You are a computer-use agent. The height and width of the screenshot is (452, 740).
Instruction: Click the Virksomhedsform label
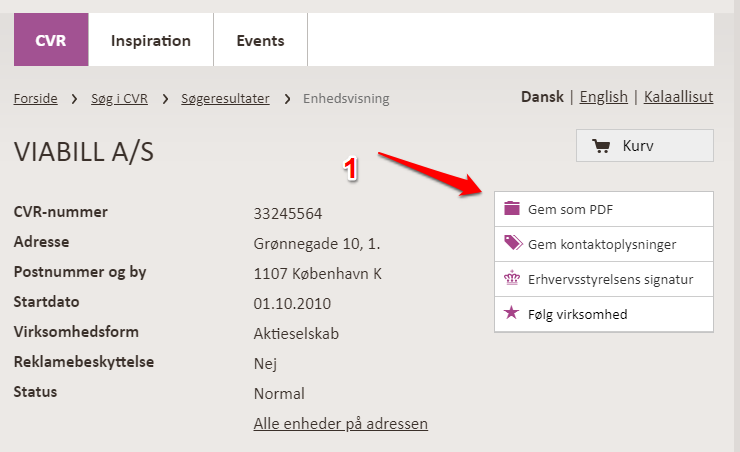click(x=76, y=332)
